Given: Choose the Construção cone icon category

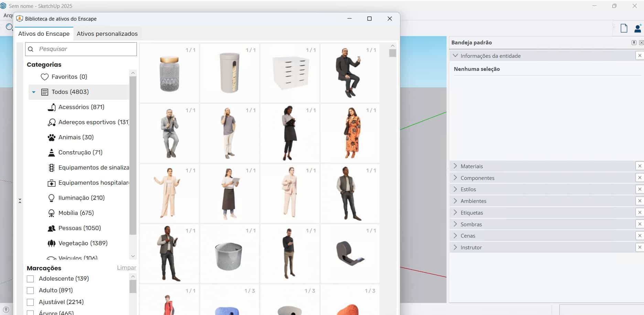Looking at the screenshot, I should coord(75,152).
